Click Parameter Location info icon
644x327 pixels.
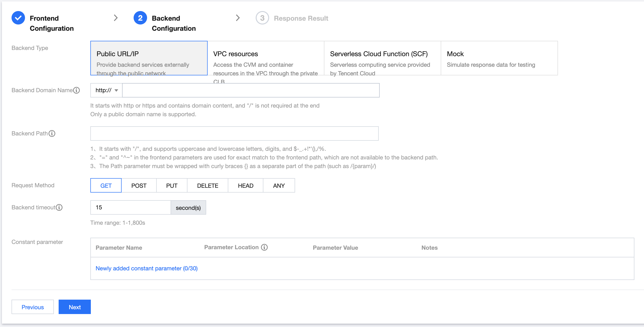click(x=264, y=247)
